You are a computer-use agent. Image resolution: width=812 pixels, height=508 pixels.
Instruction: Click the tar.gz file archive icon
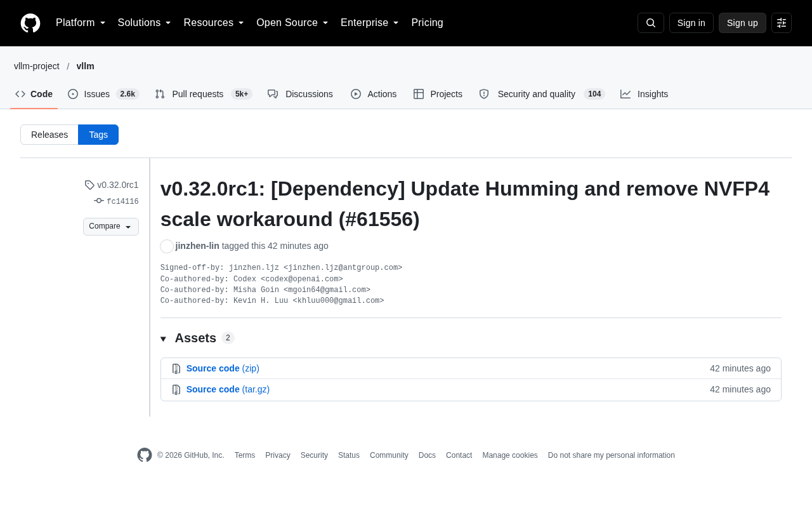point(176,390)
